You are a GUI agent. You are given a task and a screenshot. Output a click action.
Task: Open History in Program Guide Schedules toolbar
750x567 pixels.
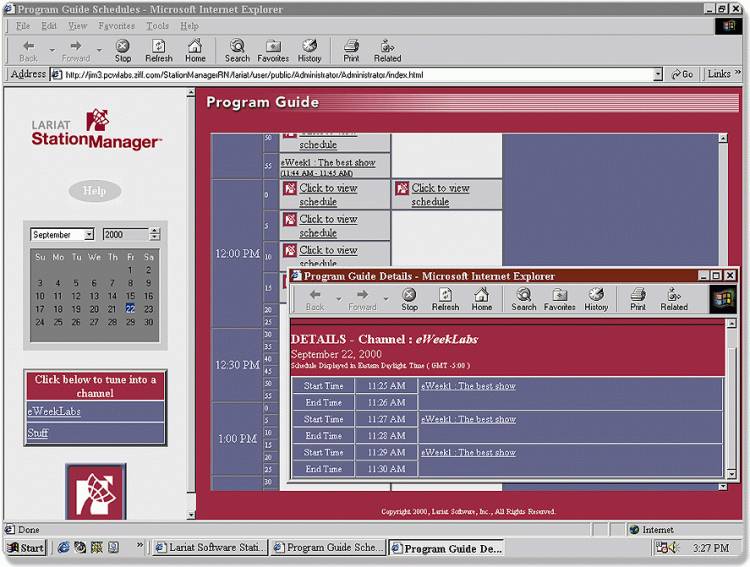pos(309,51)
